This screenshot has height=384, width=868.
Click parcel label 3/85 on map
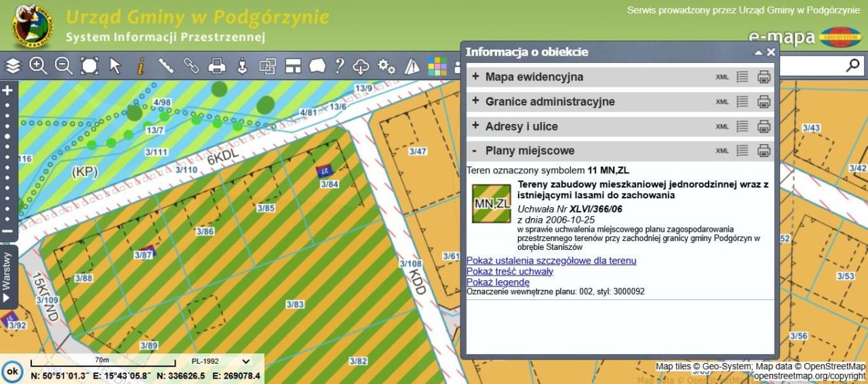[266, 209]
